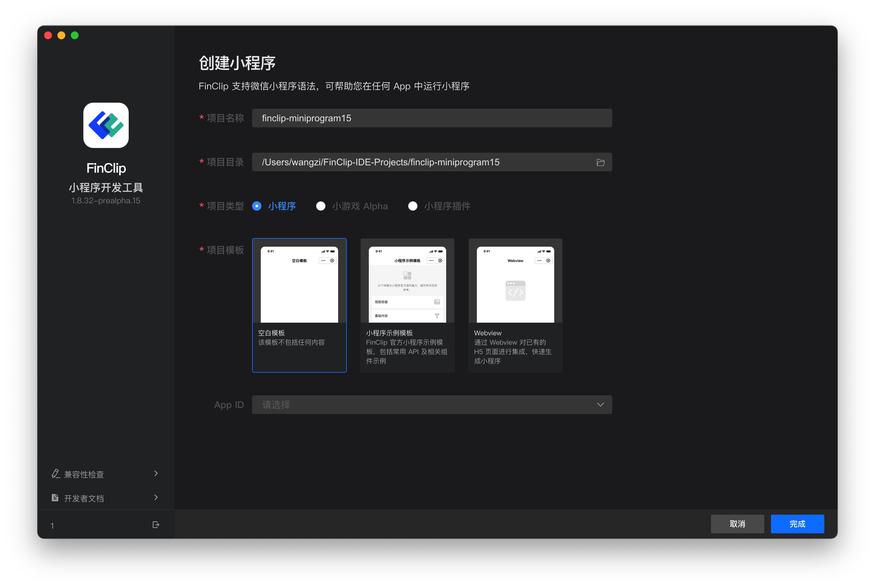Select the 小程序插件 radio option

click(412, 206)
